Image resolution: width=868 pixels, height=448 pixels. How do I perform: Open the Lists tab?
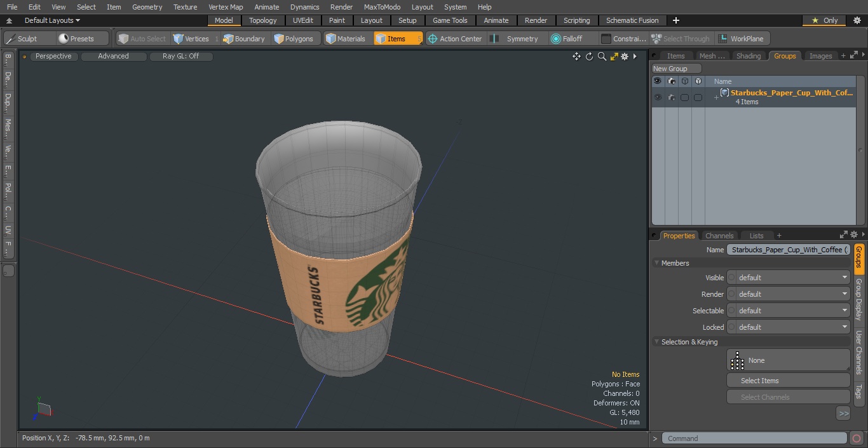click(x=756, y=236)
